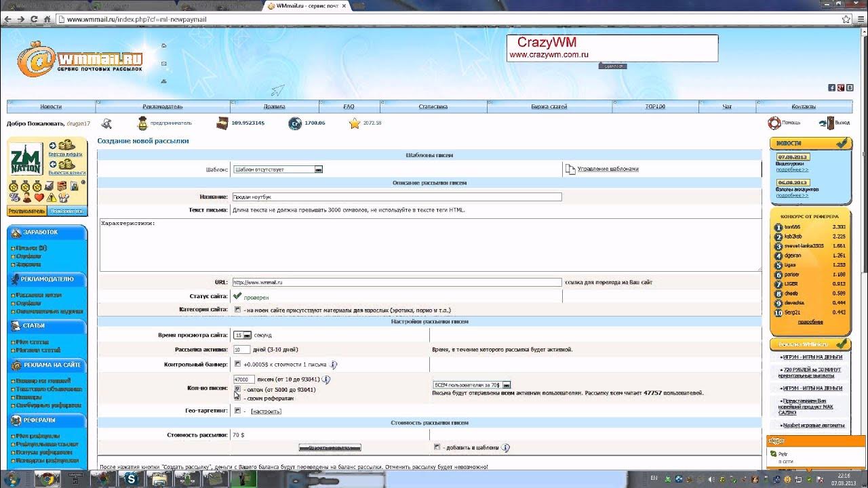Open the site viewing time seconds dropdown
Screen dimensions: 868x488
coord(242,335)
